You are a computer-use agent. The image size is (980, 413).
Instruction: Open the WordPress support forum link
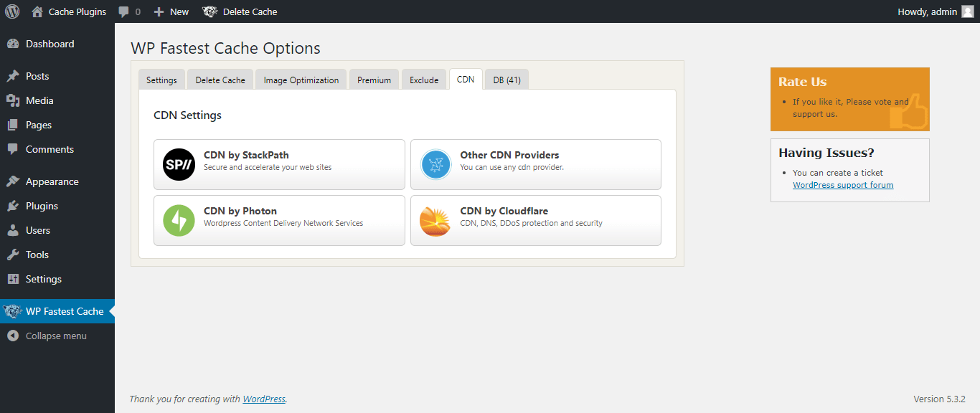click(x=843, y=185)
